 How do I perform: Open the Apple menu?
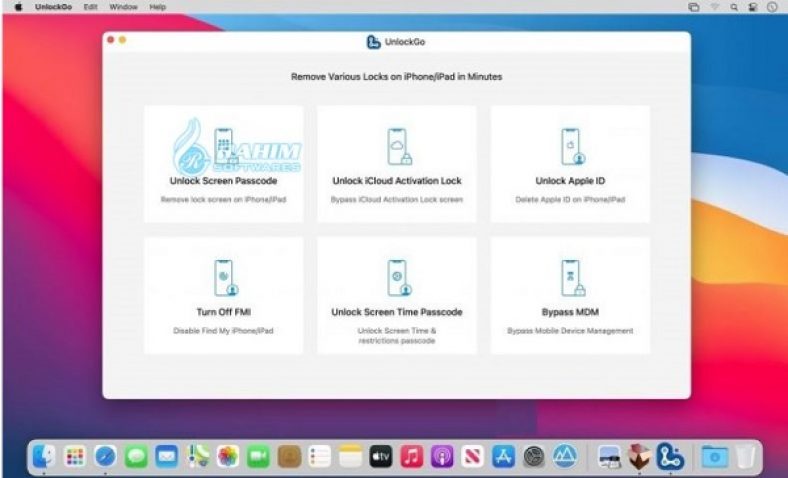pos(19,7)
